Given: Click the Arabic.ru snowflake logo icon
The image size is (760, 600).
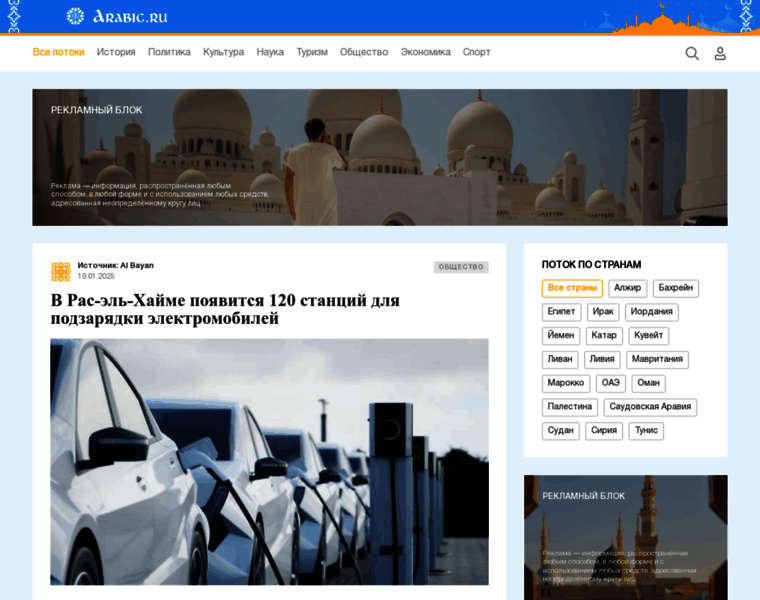Looking at the screenshot, I should 75,16.
